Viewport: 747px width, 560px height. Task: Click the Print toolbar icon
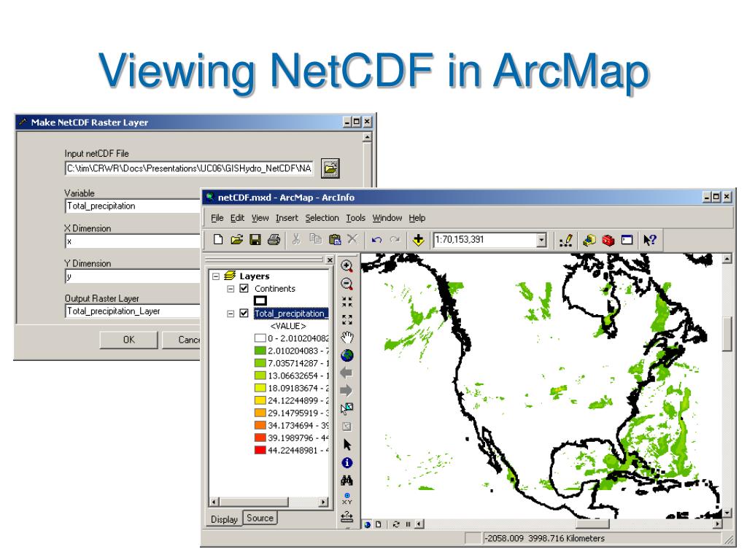274,239
